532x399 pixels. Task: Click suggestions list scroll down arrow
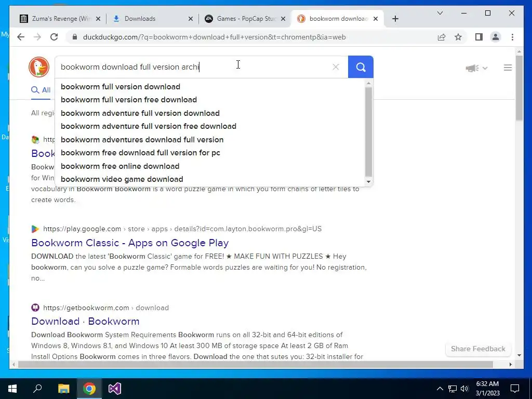pos(368,182)
